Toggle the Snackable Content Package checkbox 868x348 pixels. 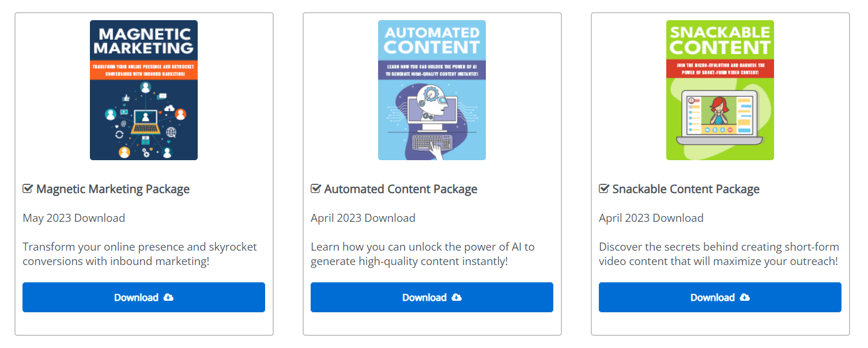pos(604,189)
